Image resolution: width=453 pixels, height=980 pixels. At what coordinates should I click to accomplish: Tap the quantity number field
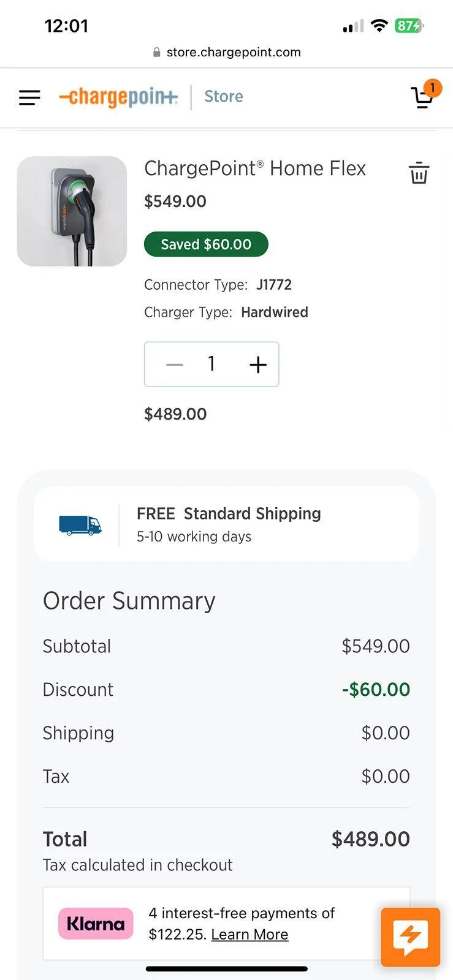[x=211, y=364]
